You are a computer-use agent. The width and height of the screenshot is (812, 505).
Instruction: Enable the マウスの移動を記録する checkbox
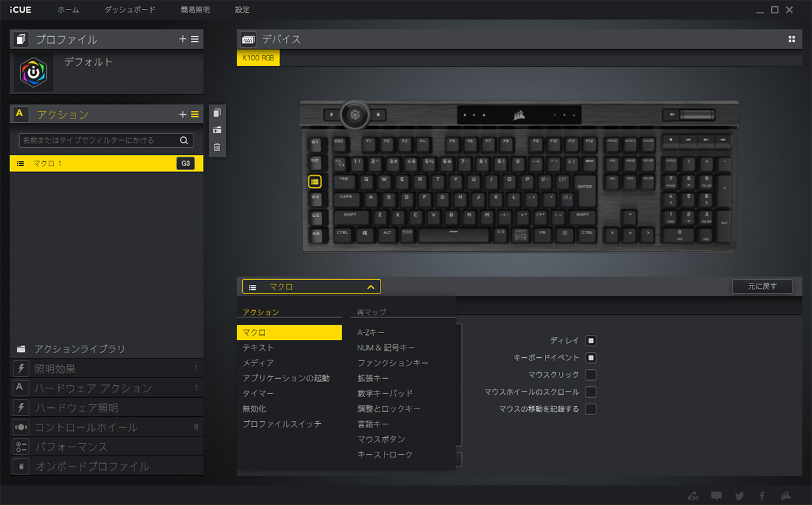coord(591,409)
